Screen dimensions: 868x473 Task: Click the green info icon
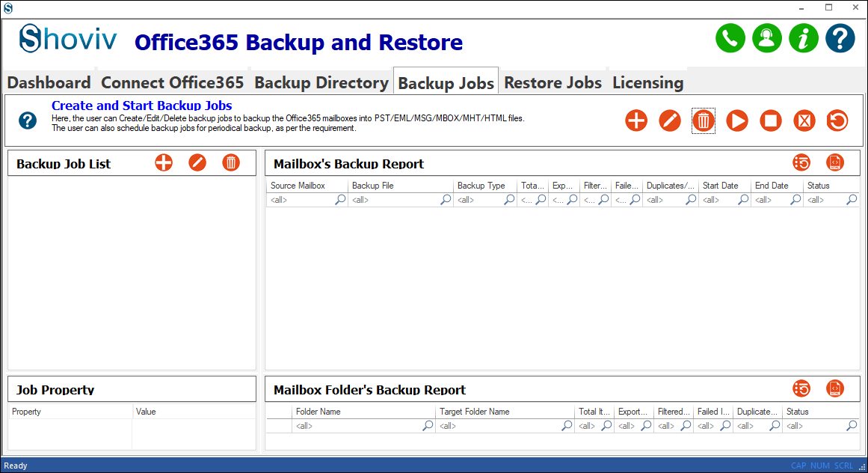click(x=804, y=38)
